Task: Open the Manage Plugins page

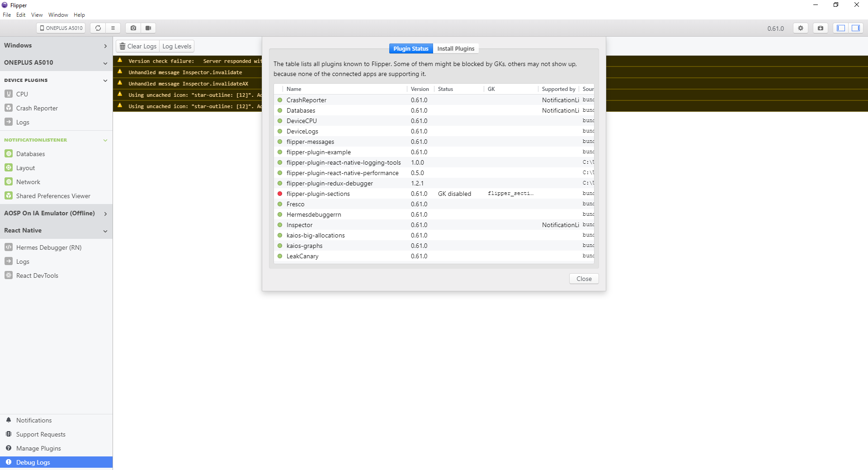Action: (38, 448)
